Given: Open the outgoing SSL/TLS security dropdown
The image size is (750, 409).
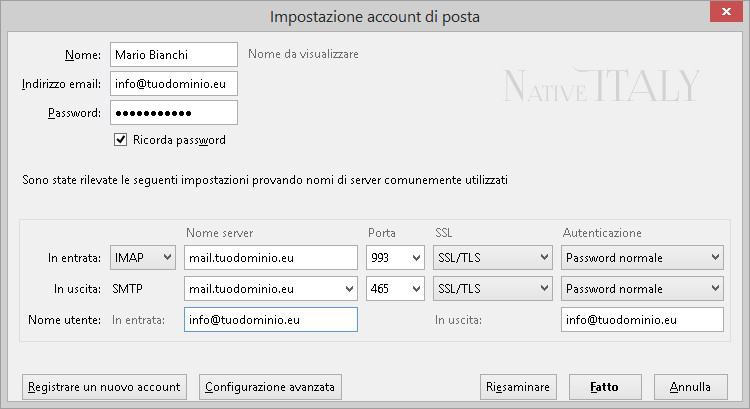Looking at the screenshot, I should click(x=493, y=288).
